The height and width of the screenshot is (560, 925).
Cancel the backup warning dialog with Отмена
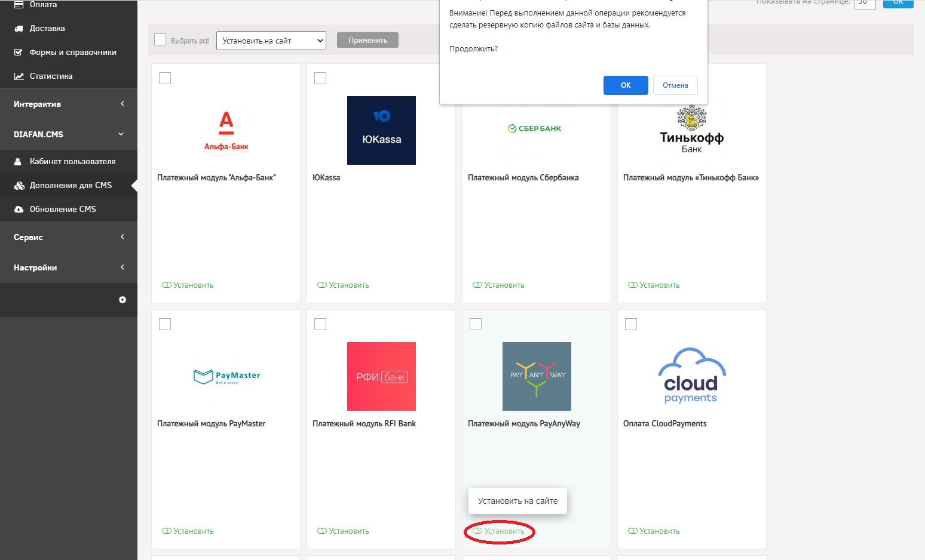pyautogui.click(x=675, y=85)
